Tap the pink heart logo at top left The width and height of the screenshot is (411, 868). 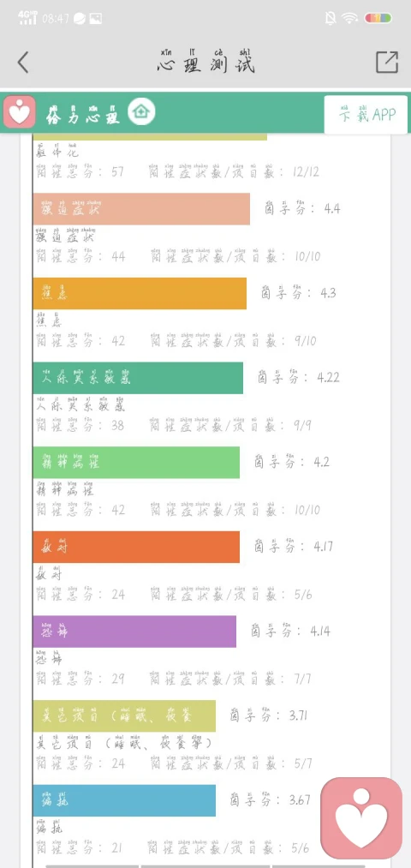[x=20, y=112]
